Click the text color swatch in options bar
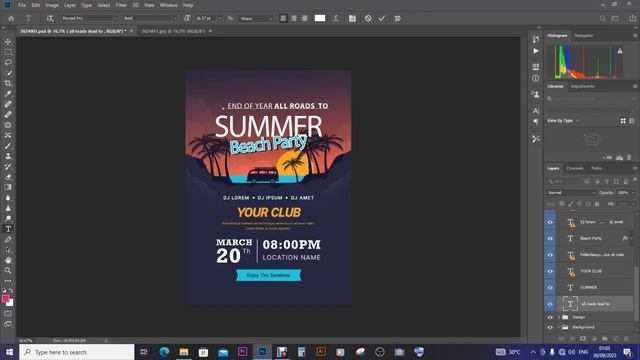 [x=320, y=18]
